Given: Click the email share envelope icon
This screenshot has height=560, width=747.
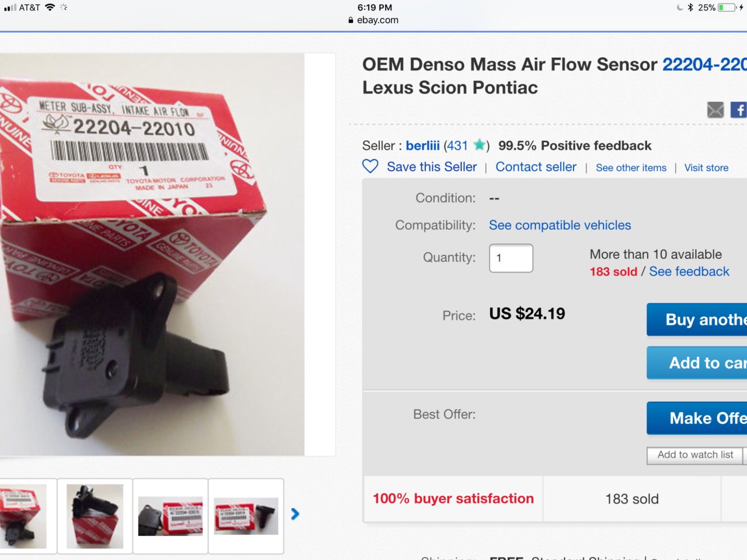Looking at the screenshot, I should pyautogui.click(x=715, y=110).
